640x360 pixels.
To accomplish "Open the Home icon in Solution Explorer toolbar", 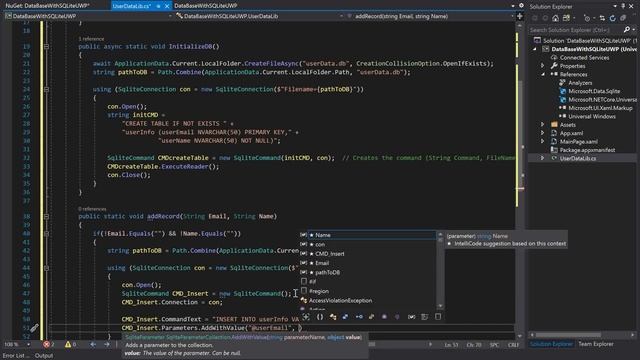I will [x=556, y=18].
